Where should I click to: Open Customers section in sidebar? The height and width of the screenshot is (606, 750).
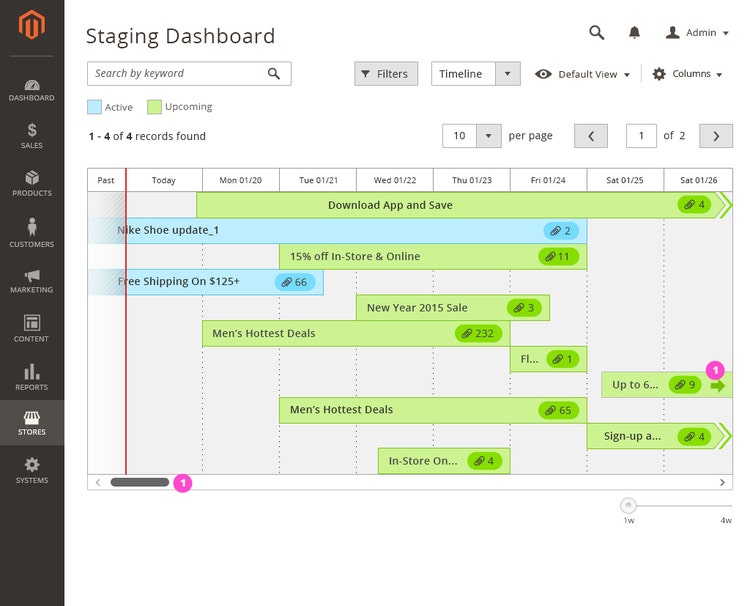[32, 232]
